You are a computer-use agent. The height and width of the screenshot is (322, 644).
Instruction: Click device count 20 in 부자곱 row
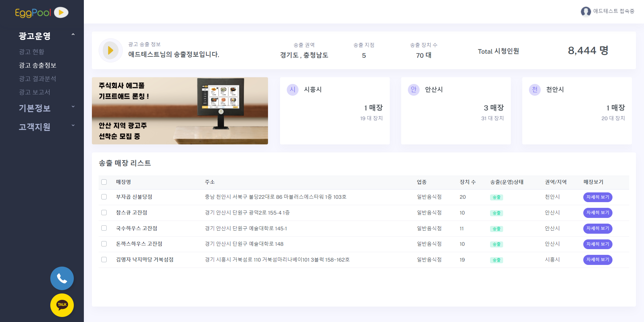click(463, 197)
